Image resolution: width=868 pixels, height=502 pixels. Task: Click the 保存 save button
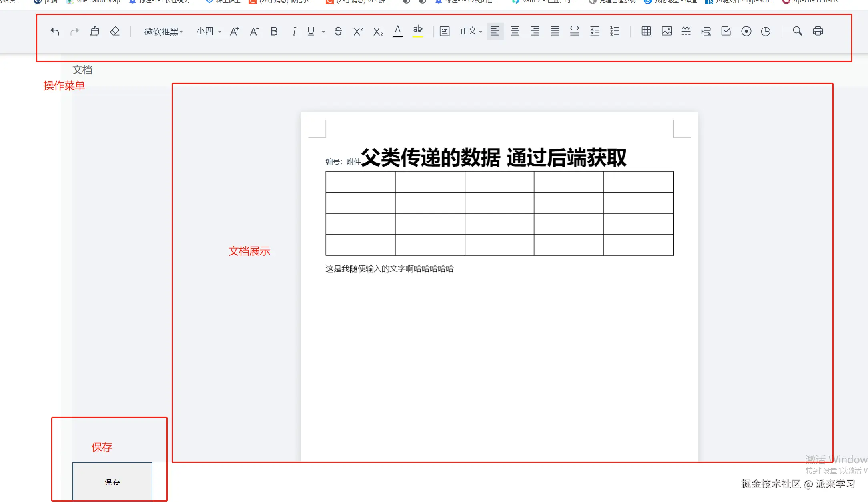pos(112,482)
